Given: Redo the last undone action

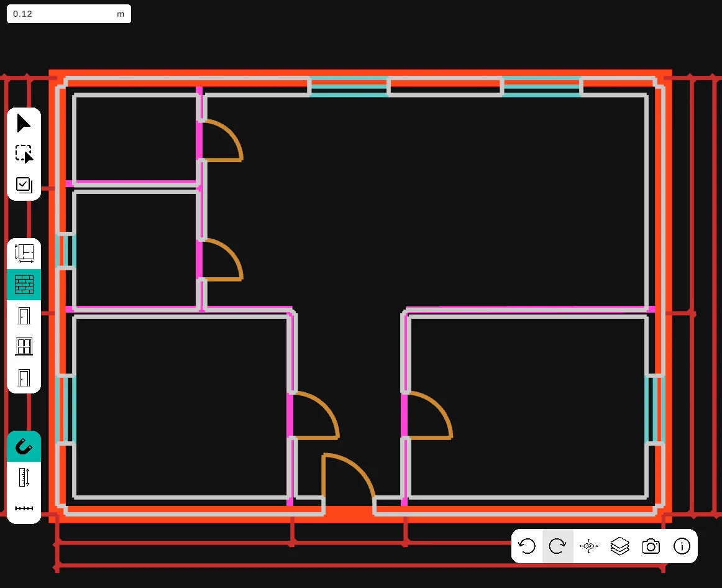Looking at the screenshot, I should pyautogui.click(x=557, y=546).
